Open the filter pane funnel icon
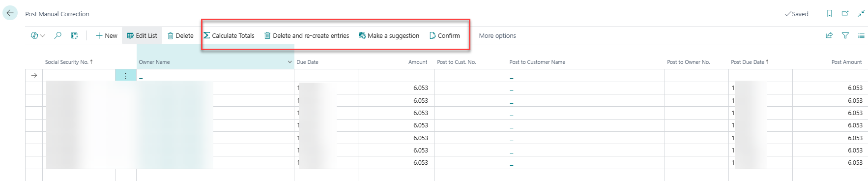868x181 pixels. pos(845,35)
